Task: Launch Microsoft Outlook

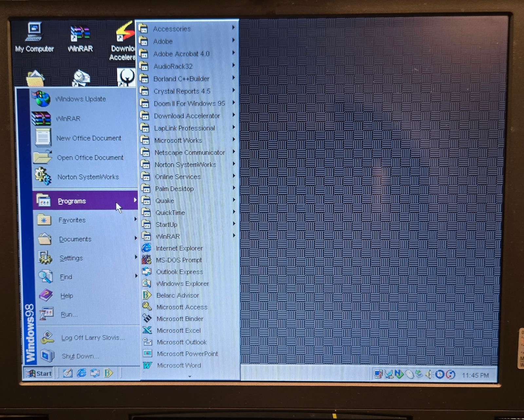Action: pyautogui.click(x=191, y=342)
